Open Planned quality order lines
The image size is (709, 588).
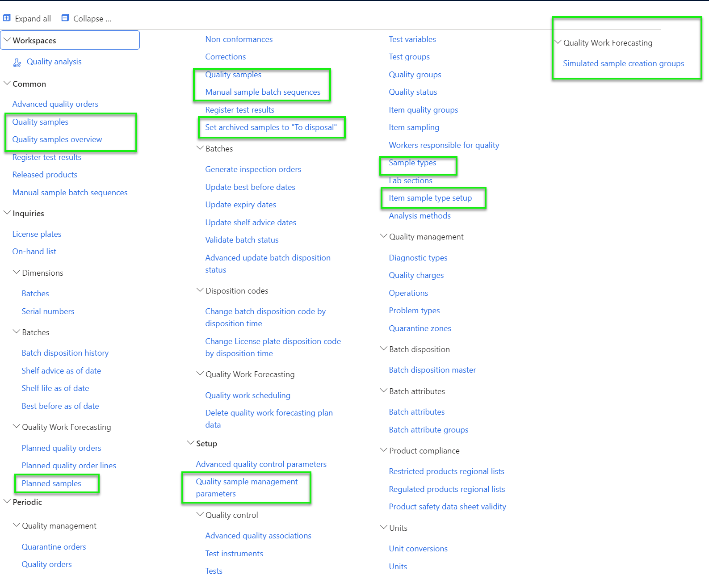tap(69, 466)
